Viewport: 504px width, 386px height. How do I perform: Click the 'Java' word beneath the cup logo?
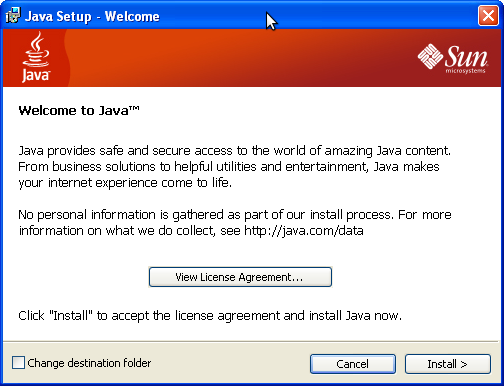pyautogui.click(x=36, y=75)
